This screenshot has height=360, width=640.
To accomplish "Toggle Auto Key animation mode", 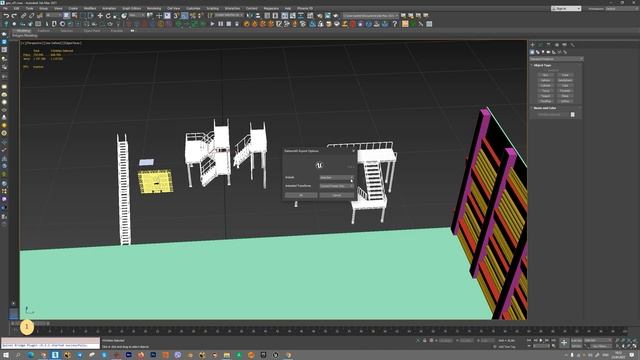I will point(577,340).
